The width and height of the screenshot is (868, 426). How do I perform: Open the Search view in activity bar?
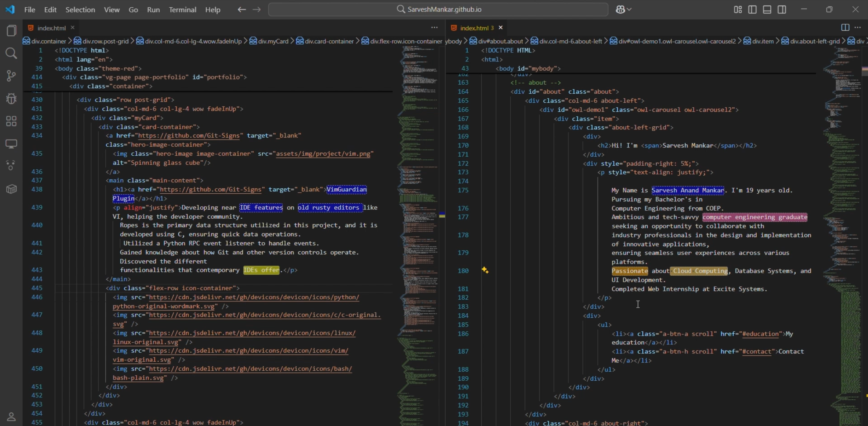click(x=11, y=53)
